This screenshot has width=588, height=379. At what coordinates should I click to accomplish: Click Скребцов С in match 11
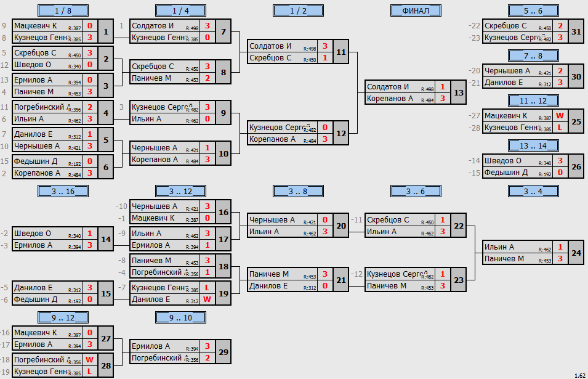point(270,58)
